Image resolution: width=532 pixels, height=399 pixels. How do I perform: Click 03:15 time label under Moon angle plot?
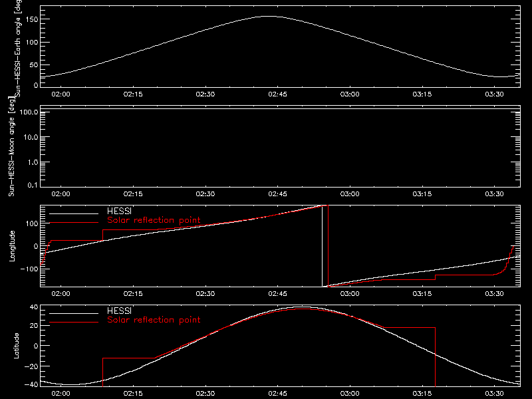422,194
